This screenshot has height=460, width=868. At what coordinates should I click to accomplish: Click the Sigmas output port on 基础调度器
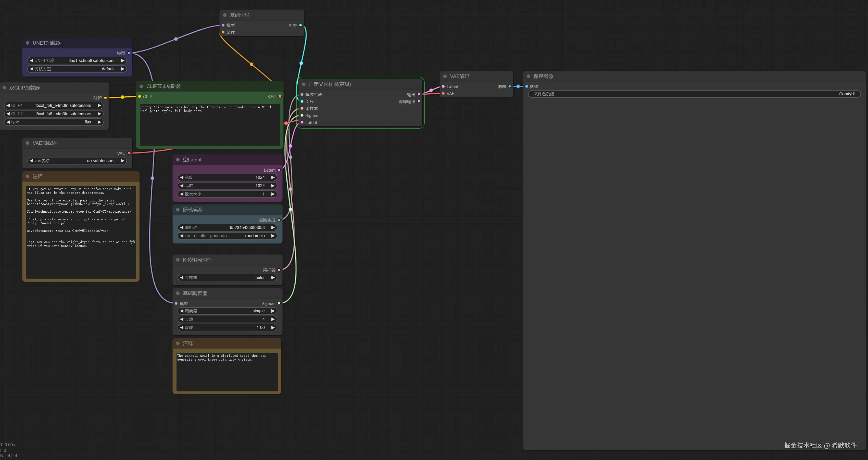click(279, 303)
